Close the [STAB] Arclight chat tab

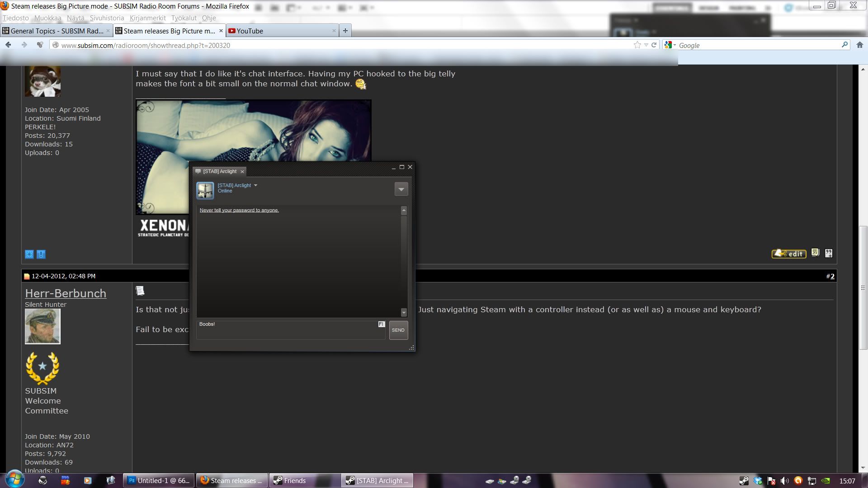click(x=242, y=172)
